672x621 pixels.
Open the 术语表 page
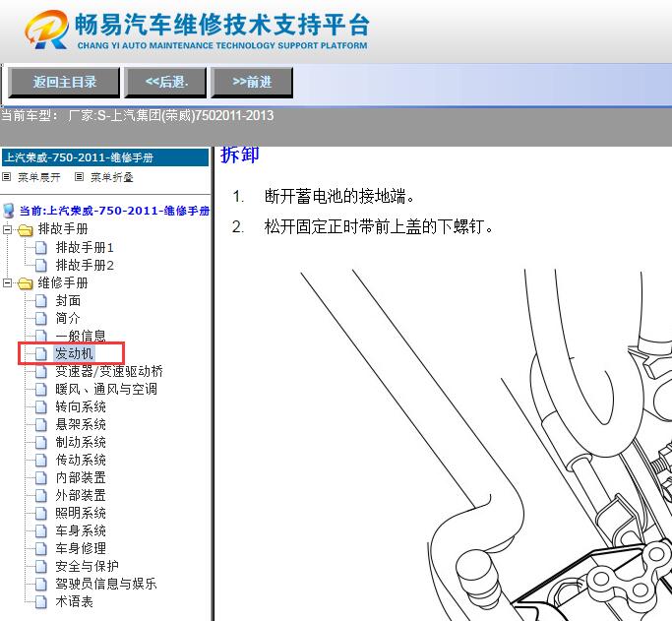click(74, 601)
